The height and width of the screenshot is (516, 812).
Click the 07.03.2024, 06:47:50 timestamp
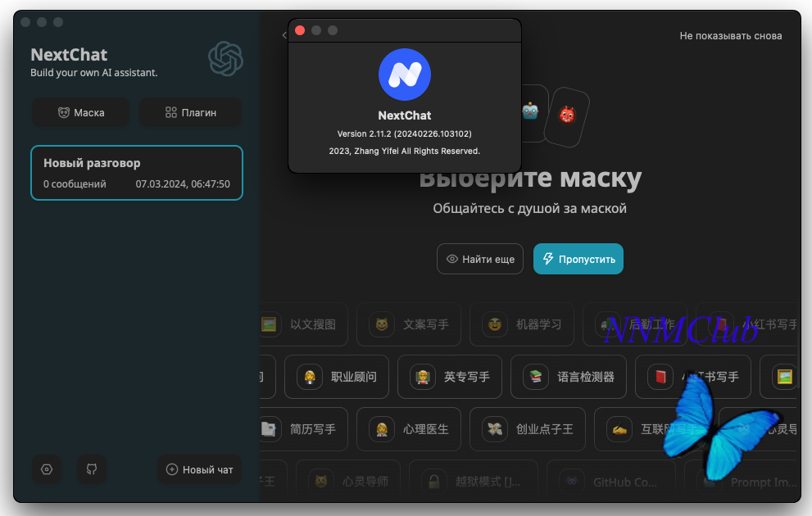(x=183, y=183)
